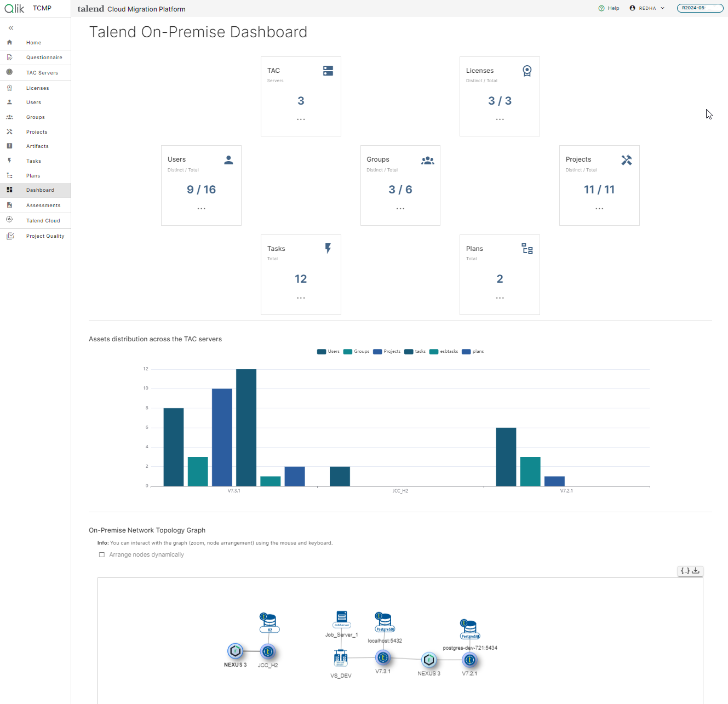
Task: Click the Talend Cloud sidebar icon
Action: coord(9,219)
